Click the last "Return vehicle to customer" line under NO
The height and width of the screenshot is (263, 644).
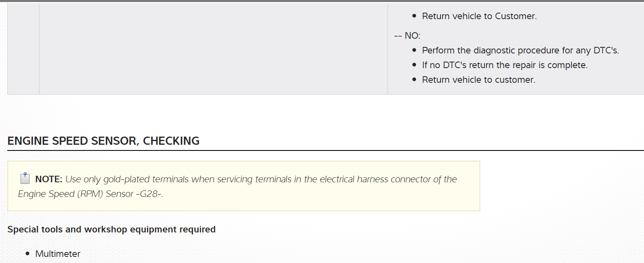click(x=478, y=80)
